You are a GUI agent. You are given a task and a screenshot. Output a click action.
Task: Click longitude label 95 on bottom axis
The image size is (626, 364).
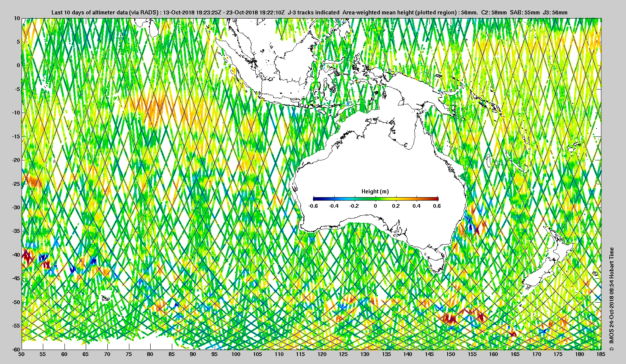tap(214, 355)
